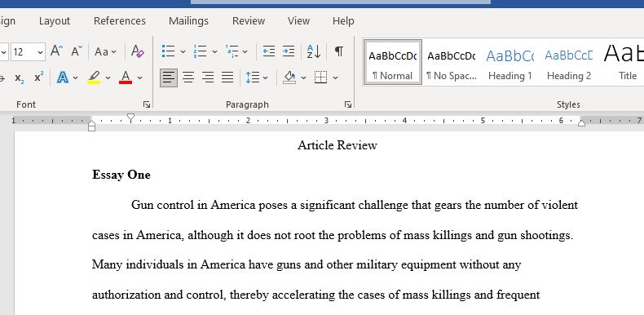Toggle Show/Hide paragraph marks
The height and width of the screenshot is (315, 644).
339,51
